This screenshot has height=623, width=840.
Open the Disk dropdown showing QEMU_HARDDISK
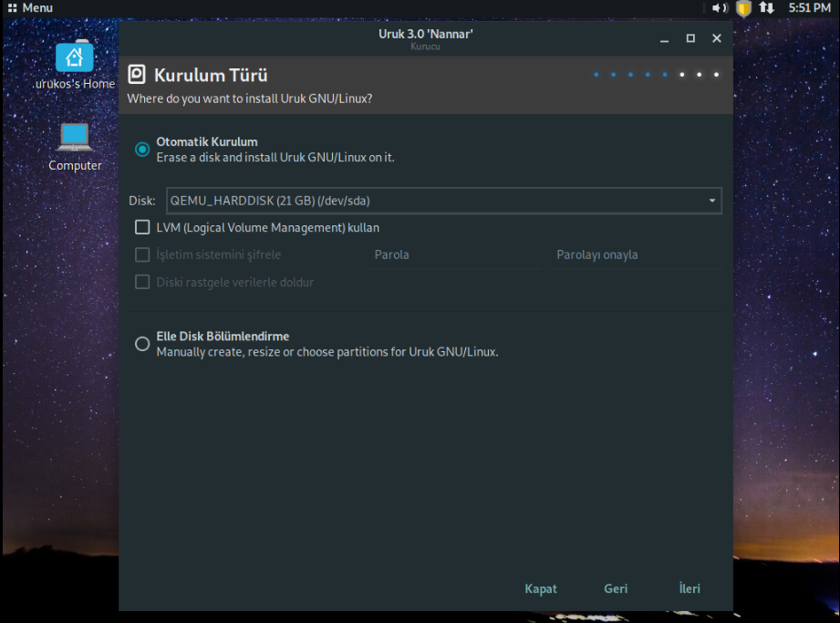[x=444, y=201]
